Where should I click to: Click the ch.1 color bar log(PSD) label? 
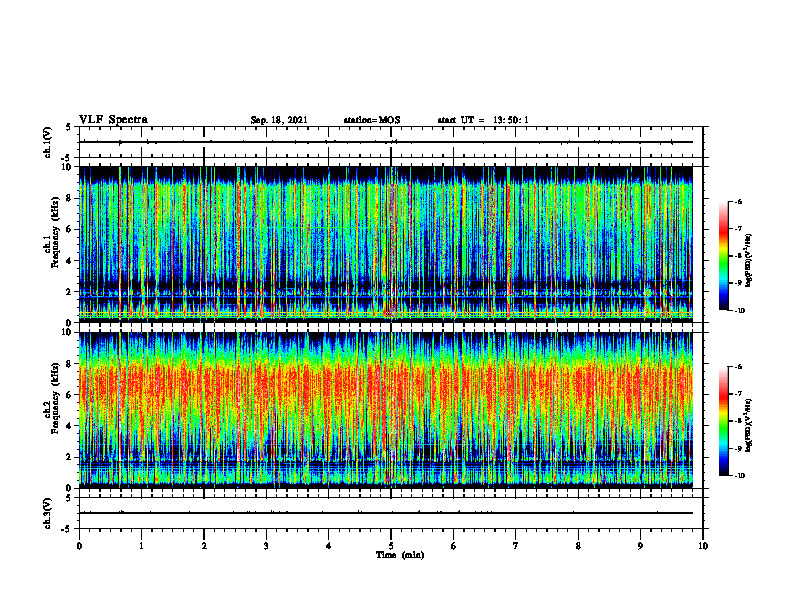749,260
